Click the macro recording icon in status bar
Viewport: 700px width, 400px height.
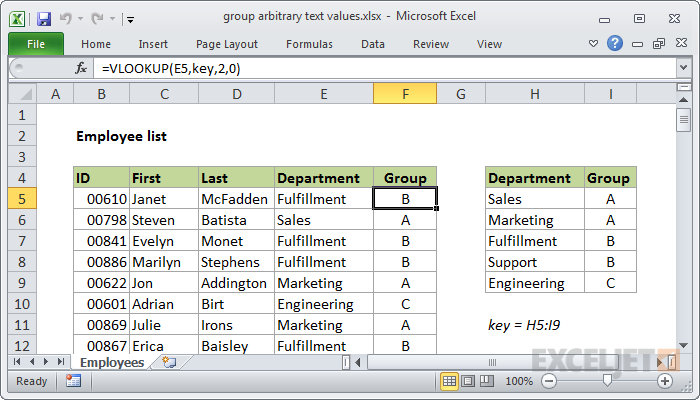coord(73,381)
